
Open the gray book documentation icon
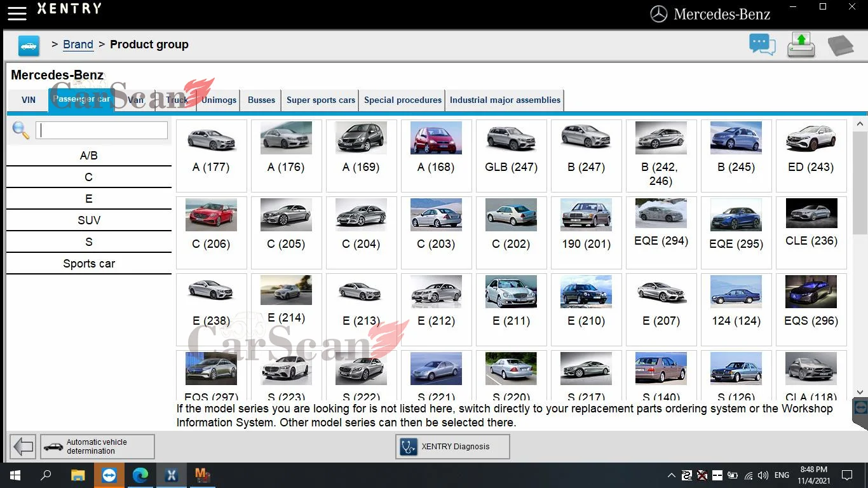click(841, 46)
